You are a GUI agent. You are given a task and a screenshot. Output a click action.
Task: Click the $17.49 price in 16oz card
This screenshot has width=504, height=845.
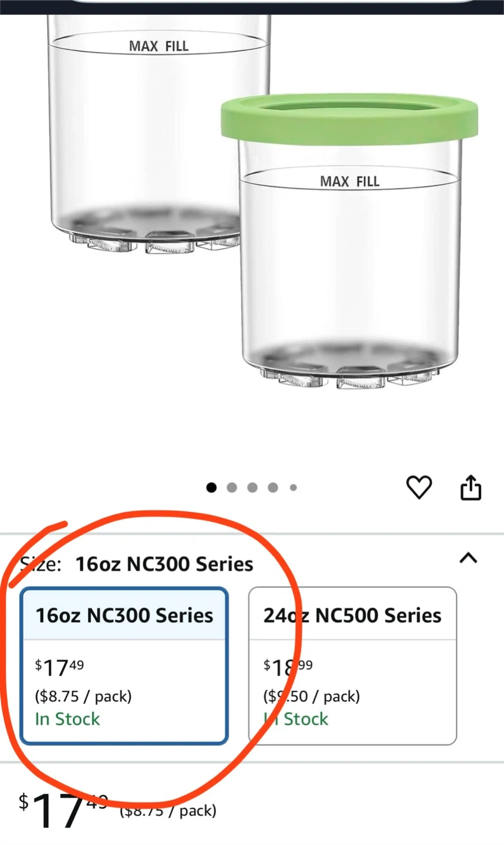(60, 667)
